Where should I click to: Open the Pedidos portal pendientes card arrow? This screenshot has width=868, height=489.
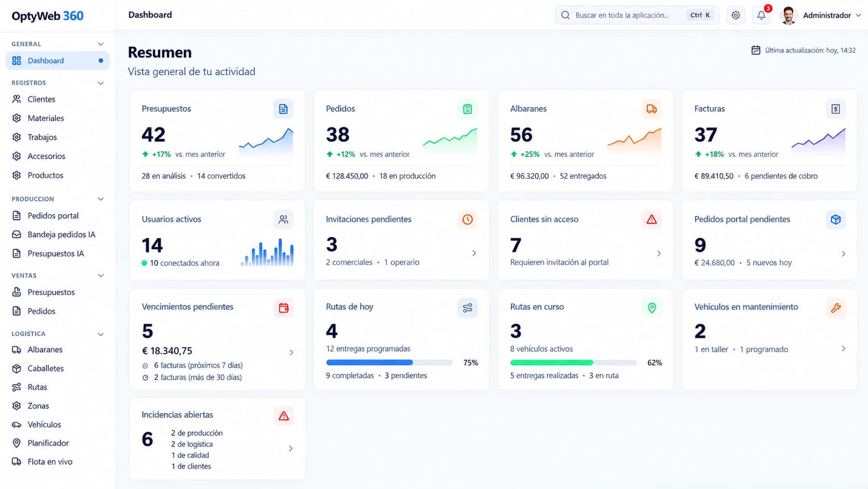843,254
